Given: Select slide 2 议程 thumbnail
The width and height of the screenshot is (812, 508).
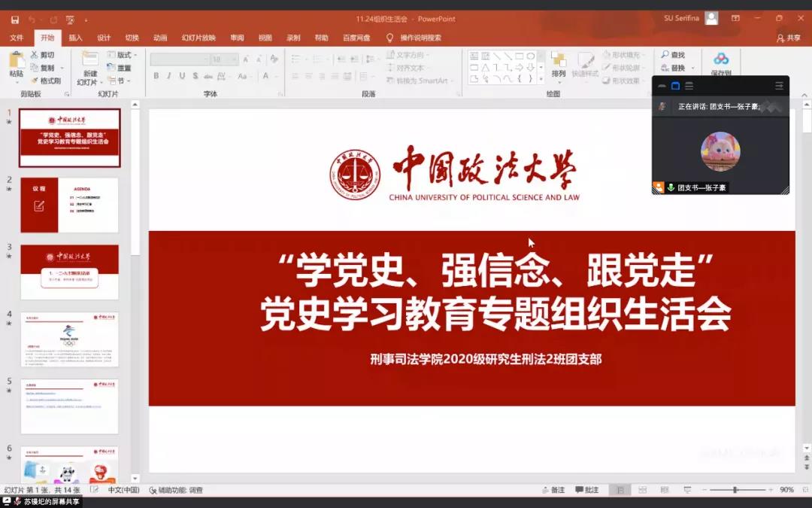Looking at the screenshot, I should 69,205.
